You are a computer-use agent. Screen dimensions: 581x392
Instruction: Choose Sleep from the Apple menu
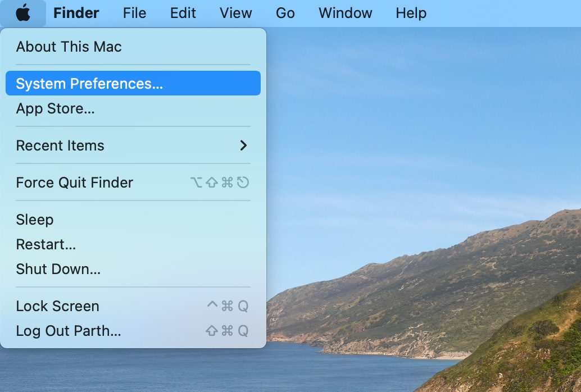coord(133,220)
